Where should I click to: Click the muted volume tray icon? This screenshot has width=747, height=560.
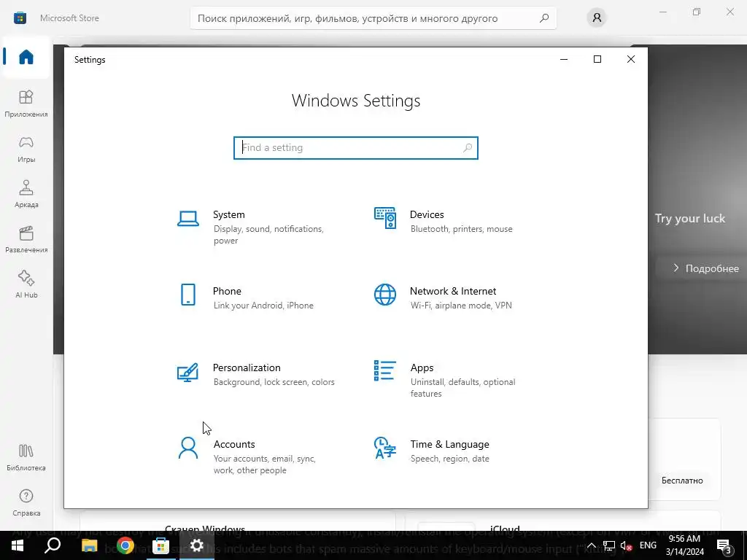(627, 545)
